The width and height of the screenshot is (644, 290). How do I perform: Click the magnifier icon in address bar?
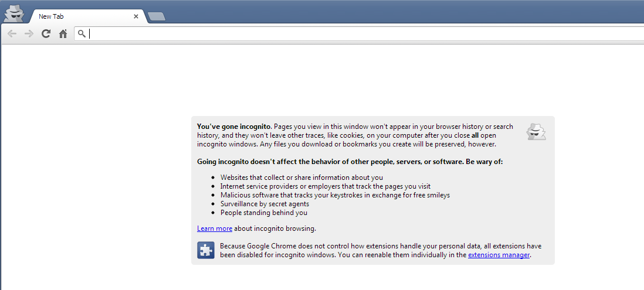[x=82, y=34]
